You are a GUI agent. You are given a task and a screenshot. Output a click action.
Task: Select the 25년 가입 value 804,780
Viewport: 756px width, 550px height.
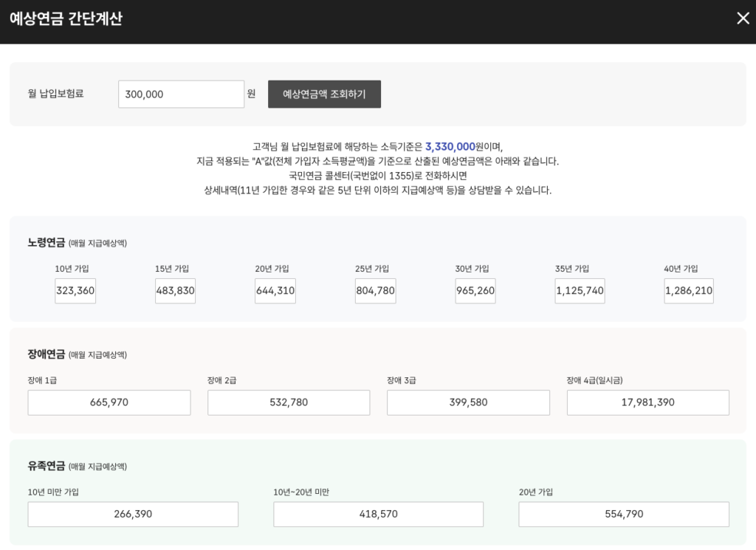click(x=376, y=291)
